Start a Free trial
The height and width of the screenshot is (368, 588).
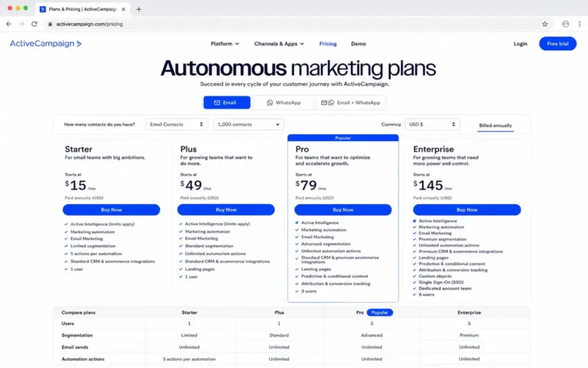coord(558,44)
